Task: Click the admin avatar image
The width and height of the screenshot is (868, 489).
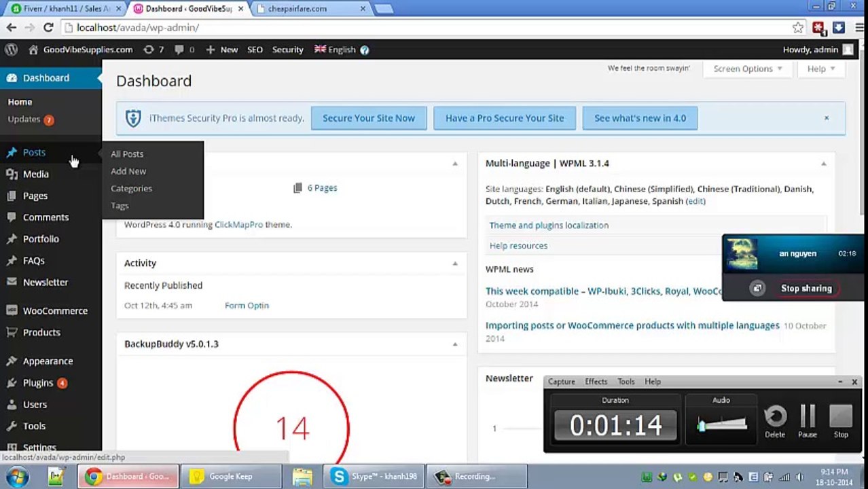Action: pos(848,50)
